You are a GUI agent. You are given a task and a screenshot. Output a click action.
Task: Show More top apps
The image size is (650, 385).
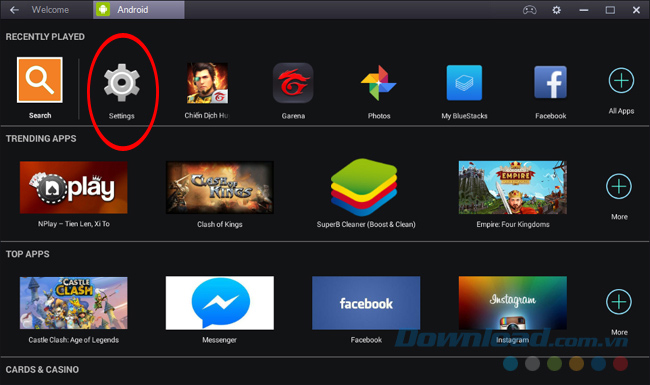619,302
